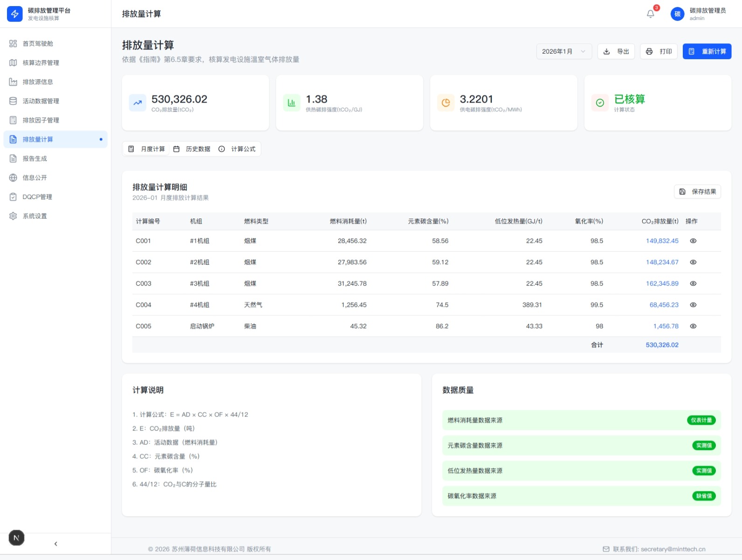Click the lightning bolt platform logo
This screenshot has width=742, height=560.
tap(15, 14)
